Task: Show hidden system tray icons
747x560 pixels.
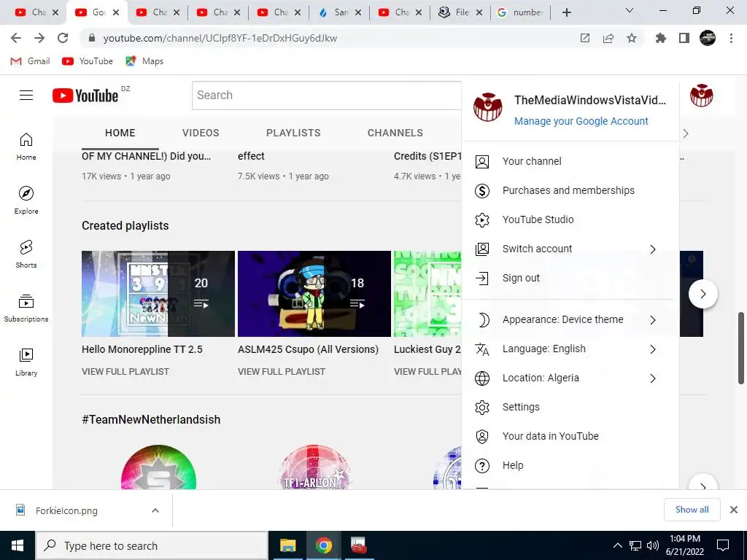Action: [x=617, y=545]
